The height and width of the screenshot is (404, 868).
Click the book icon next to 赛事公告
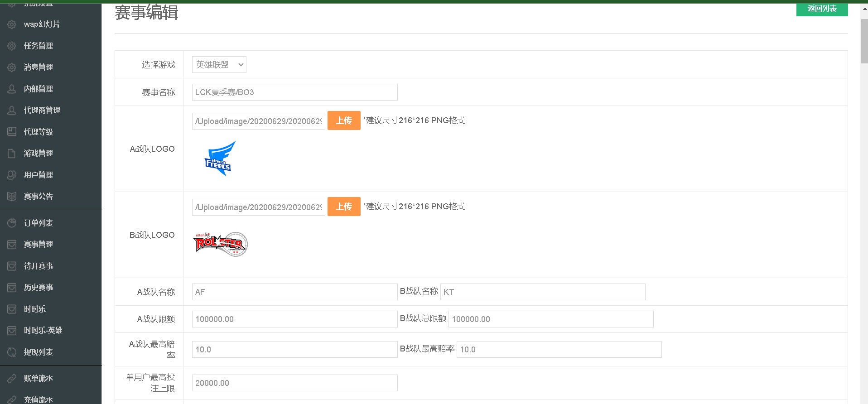[12, 196]
